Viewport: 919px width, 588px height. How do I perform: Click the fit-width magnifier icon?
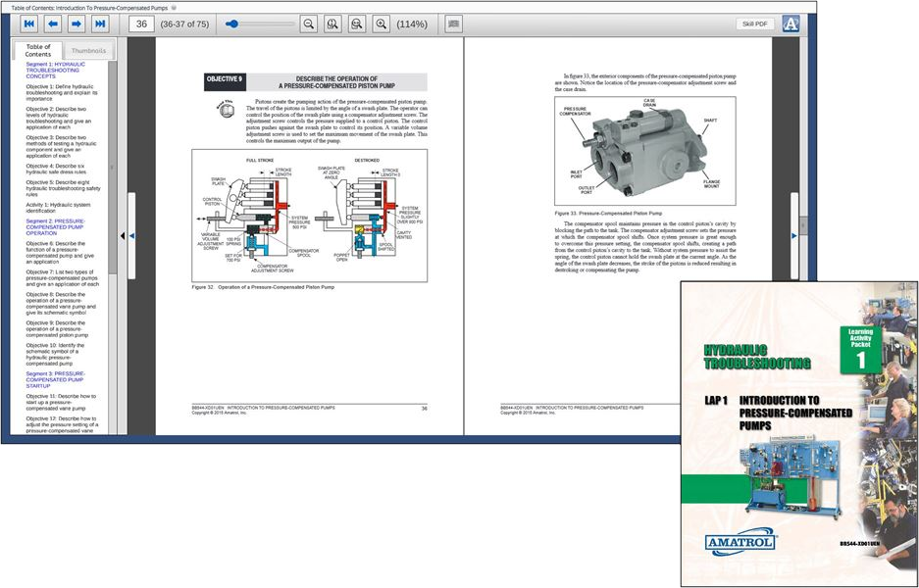pos(357,24)
